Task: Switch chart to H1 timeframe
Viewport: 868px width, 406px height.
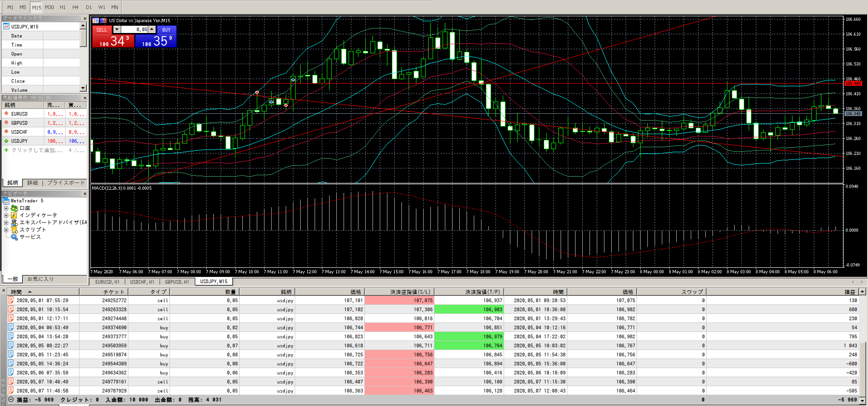Action: tap(62, 7)
